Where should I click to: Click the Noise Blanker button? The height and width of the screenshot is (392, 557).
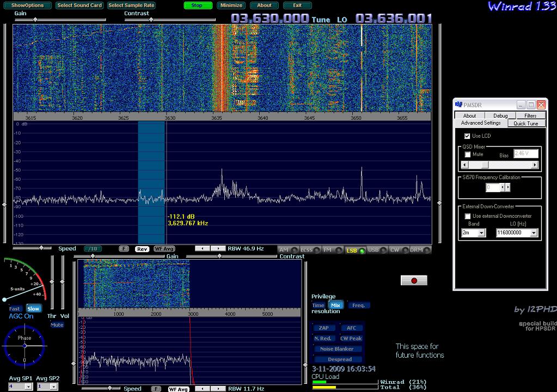click(336, 349)
